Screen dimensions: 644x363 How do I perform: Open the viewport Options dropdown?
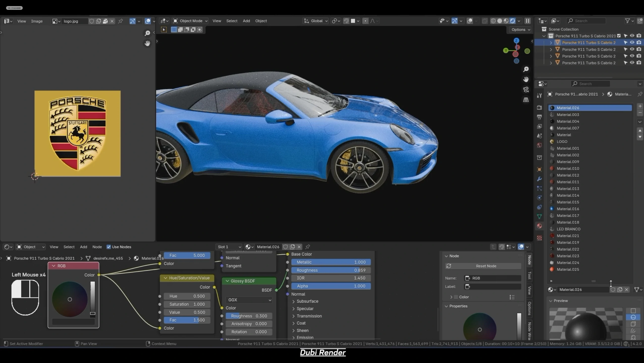(x=521, y=30)
